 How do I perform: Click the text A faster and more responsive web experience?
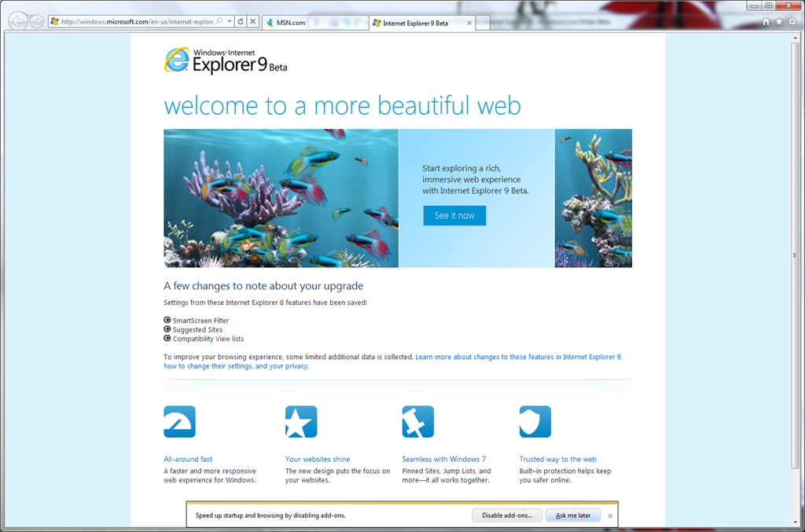210,475
